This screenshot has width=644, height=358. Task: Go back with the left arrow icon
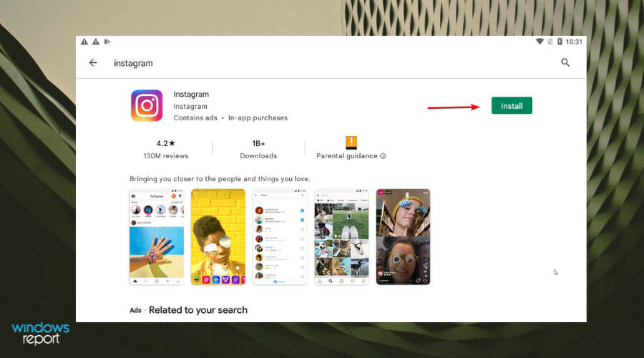pyautogui.click(x=93, y=63)
